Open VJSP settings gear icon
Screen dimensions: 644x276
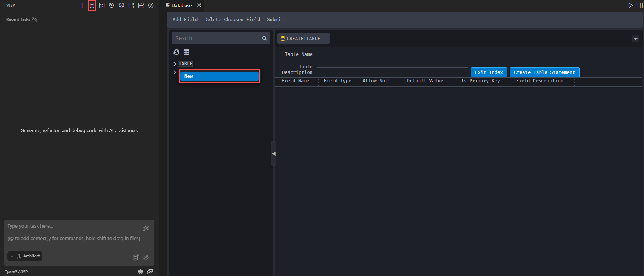(121, 5)
